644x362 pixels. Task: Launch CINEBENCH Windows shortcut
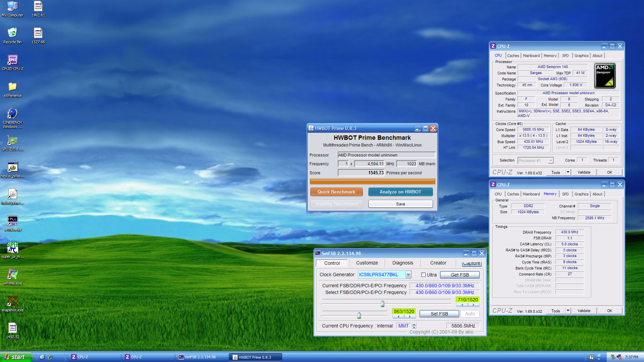(x=12, y=118)
